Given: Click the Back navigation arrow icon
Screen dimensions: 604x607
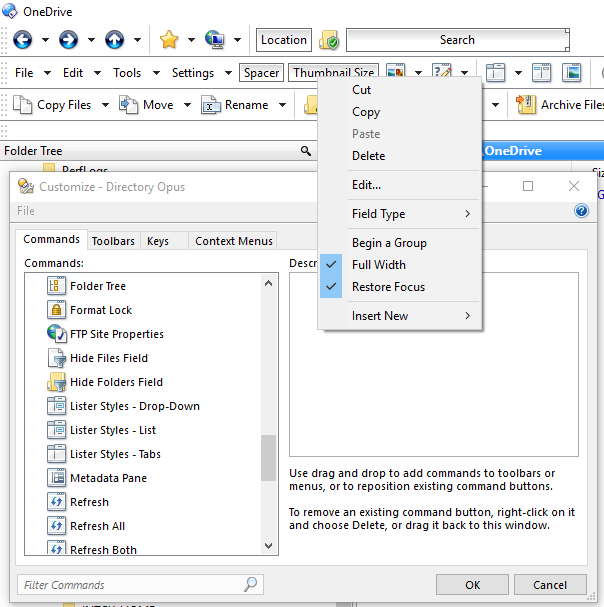Looking at the screenshot, I should [22, 40].
